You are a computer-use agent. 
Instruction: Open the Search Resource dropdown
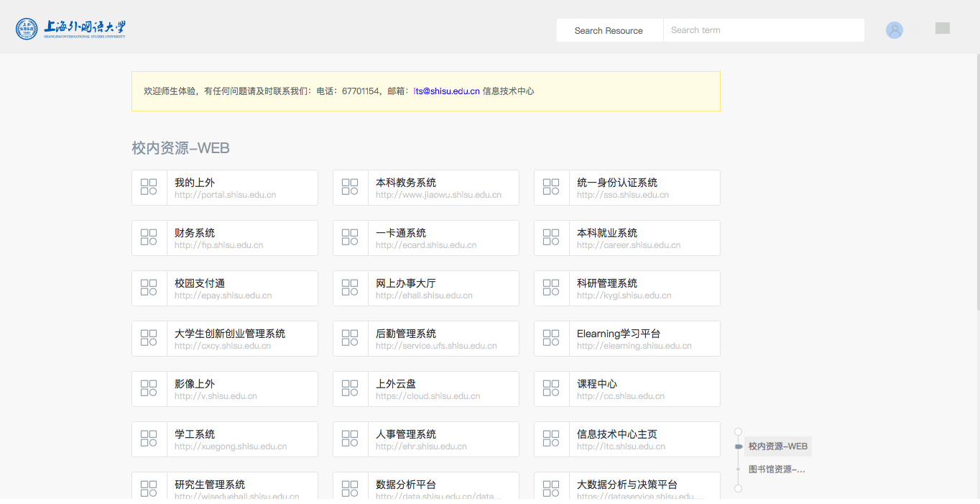click(609, 30)
